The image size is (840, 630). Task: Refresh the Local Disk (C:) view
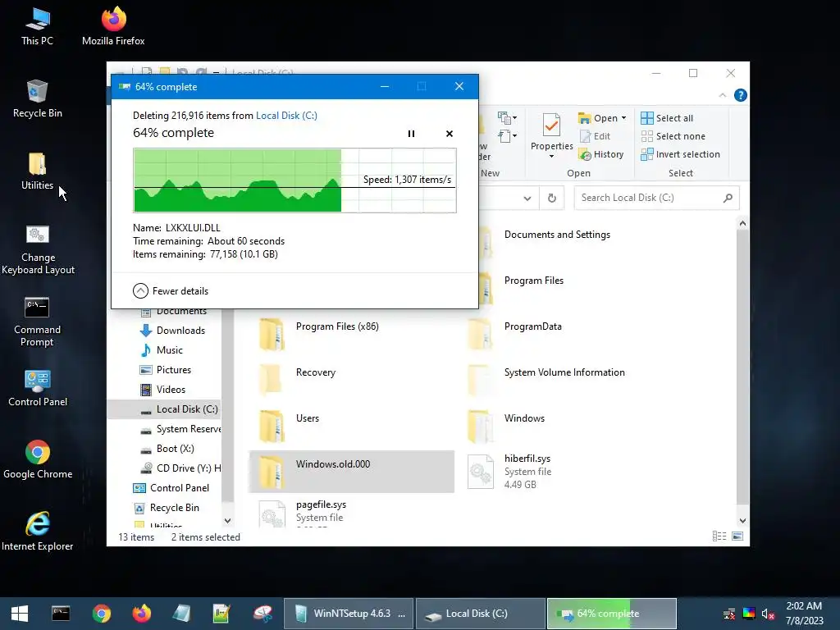pyautogui.click(x=552, y=199)
